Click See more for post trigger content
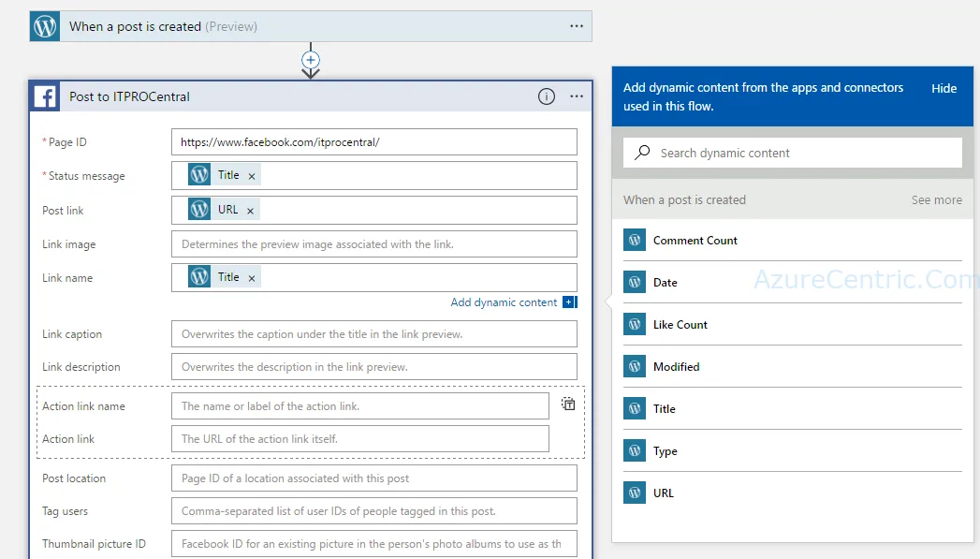 coord(936,200)
